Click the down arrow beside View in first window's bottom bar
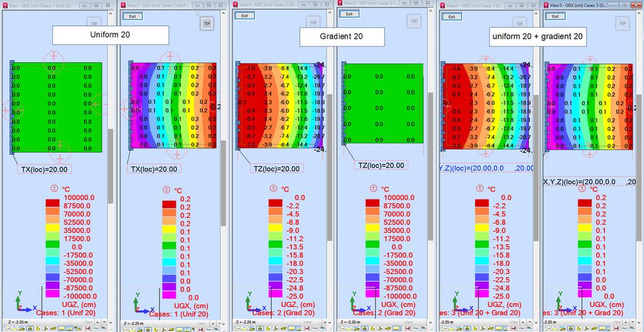 pos(105,322)
